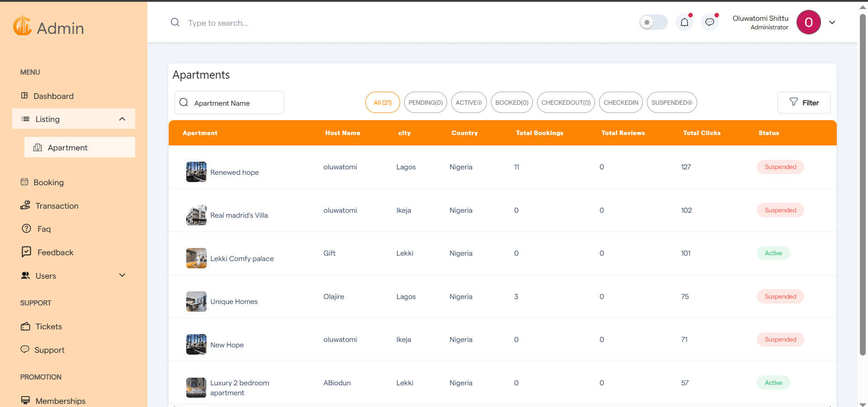The height and width of the screenshot is (407, 868).
Task: Click the notification bell icon
Action: coord(684,22)
